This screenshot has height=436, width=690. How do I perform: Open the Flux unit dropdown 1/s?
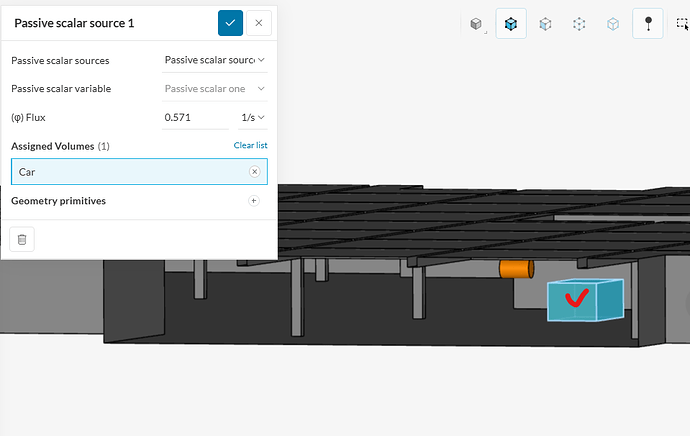253,117
